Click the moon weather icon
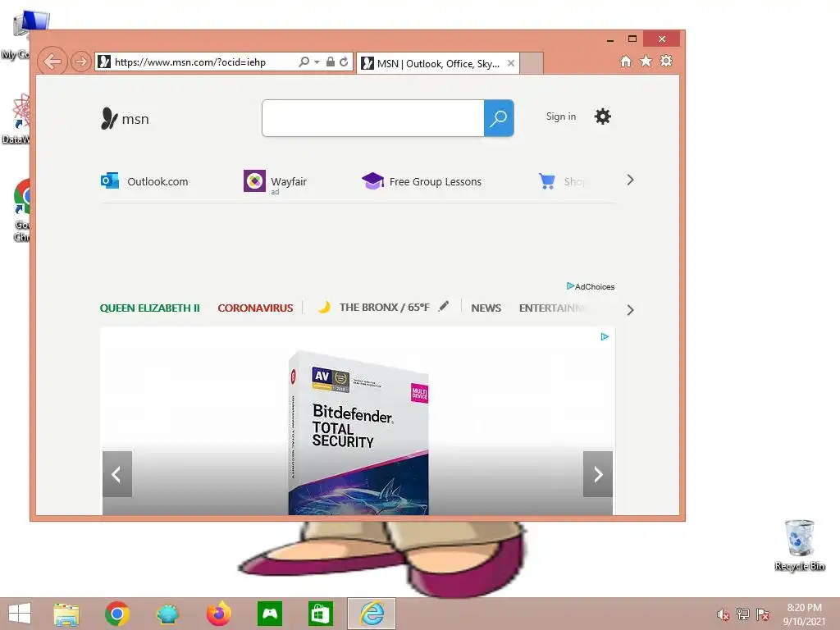Image resolution: width=840 pixels, height=630 pixels. click(x=323, y=307)
